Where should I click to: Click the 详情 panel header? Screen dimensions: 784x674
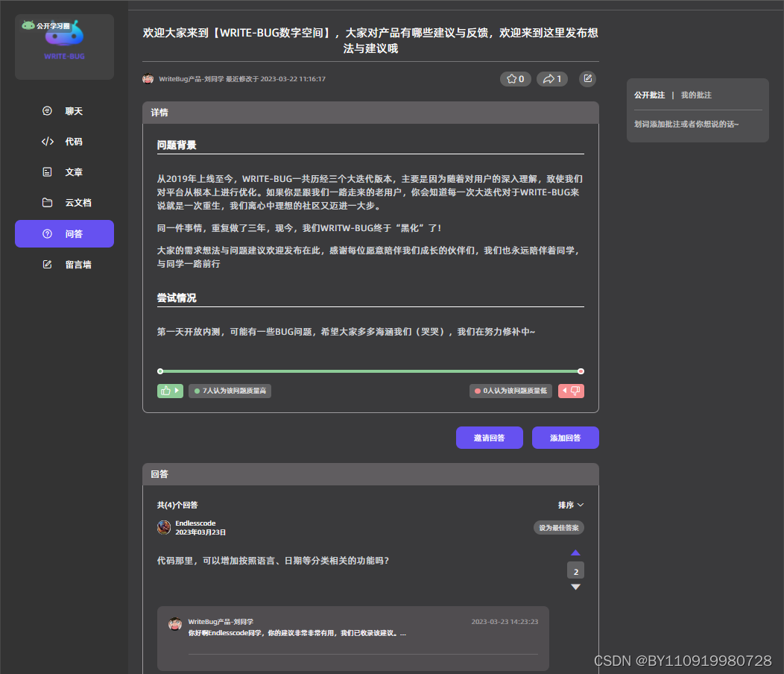pos(370,113)
